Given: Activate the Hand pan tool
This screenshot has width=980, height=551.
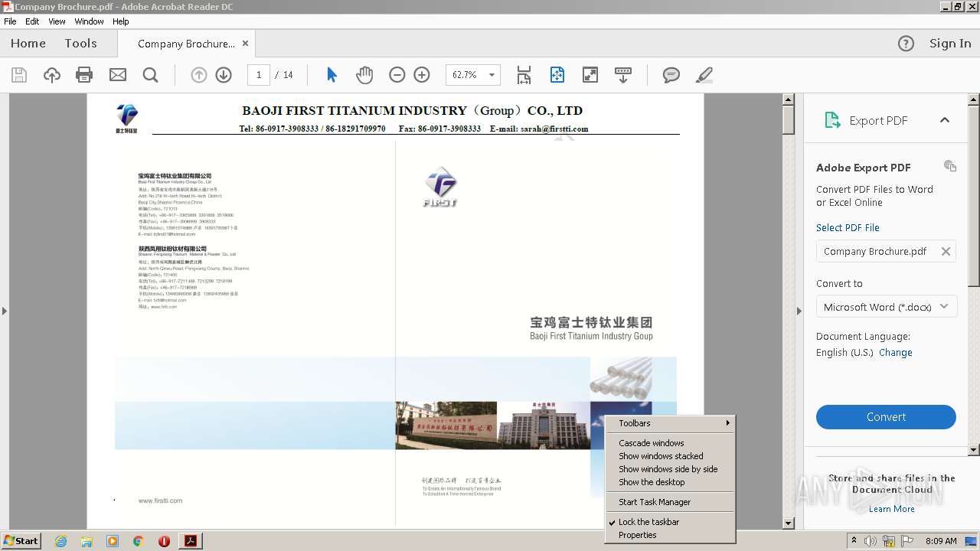Looking at the screenshot, I should (364, 75).
